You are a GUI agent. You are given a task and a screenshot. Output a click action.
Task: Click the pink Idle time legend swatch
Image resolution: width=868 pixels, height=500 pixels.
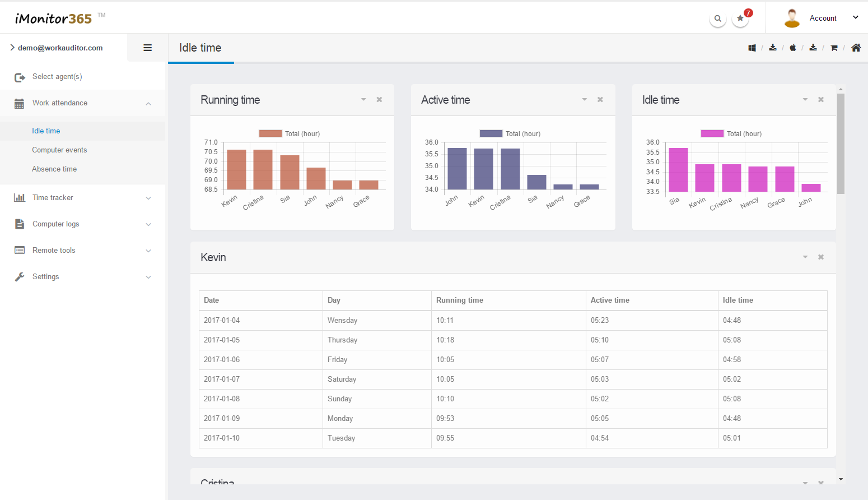tap(712, 134)
